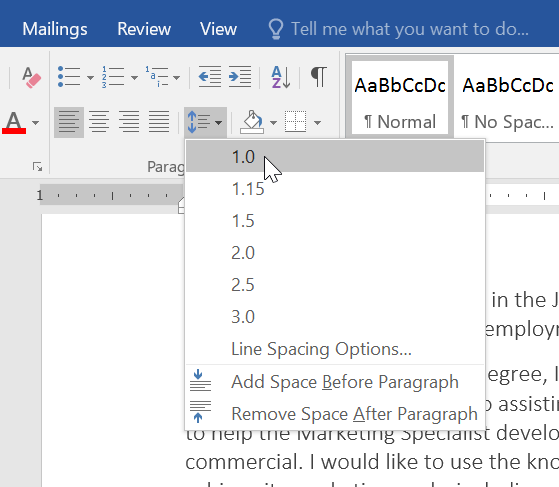Decrease the paragraph indent
Image resolution: width=559 pixels, height=487 pixels.
210,76
